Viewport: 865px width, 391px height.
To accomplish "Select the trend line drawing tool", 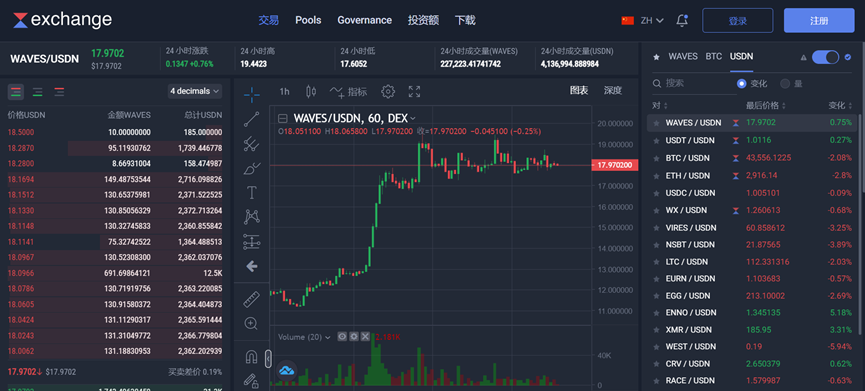I will point(252,119).
